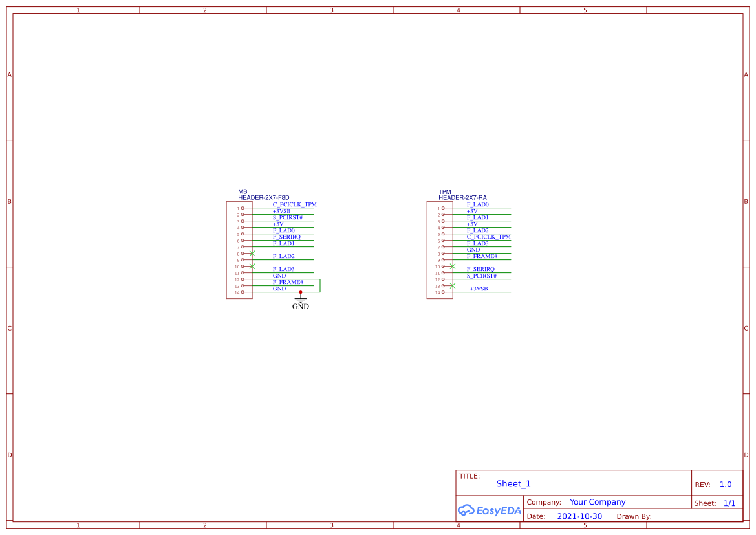The image size is (756, 535).
Task: Click the no-connect flag on MB pin 10
Action: (251, 267)
